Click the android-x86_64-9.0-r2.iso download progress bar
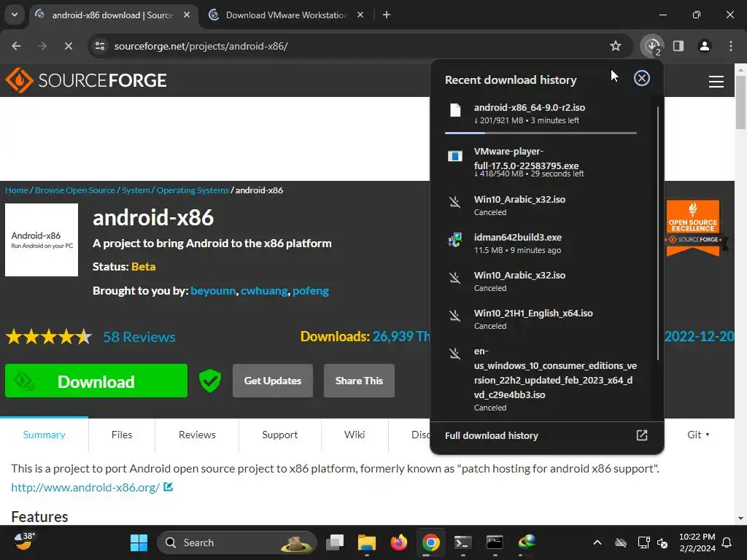Screen dimensions: 747x560 pyautogui.click(x=541, y=133)
